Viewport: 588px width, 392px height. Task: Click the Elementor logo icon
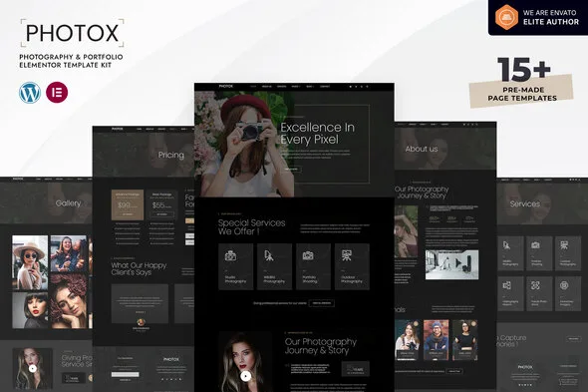(57, 93)
